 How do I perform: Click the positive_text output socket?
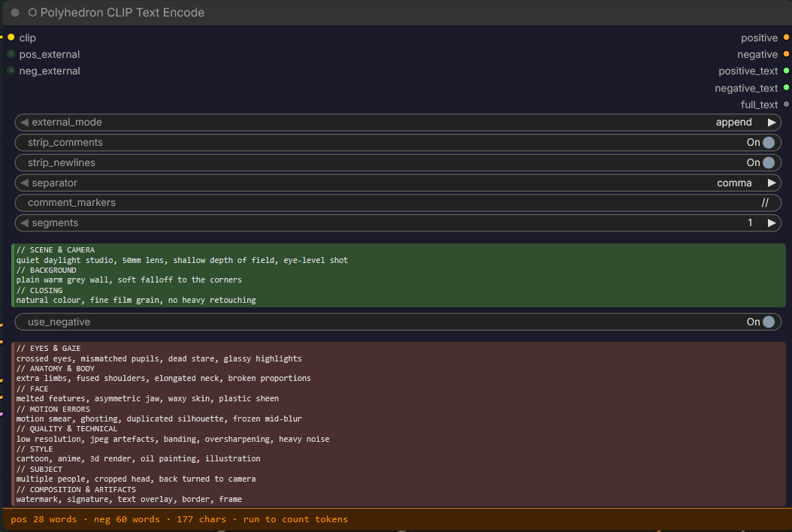[787, 71]
